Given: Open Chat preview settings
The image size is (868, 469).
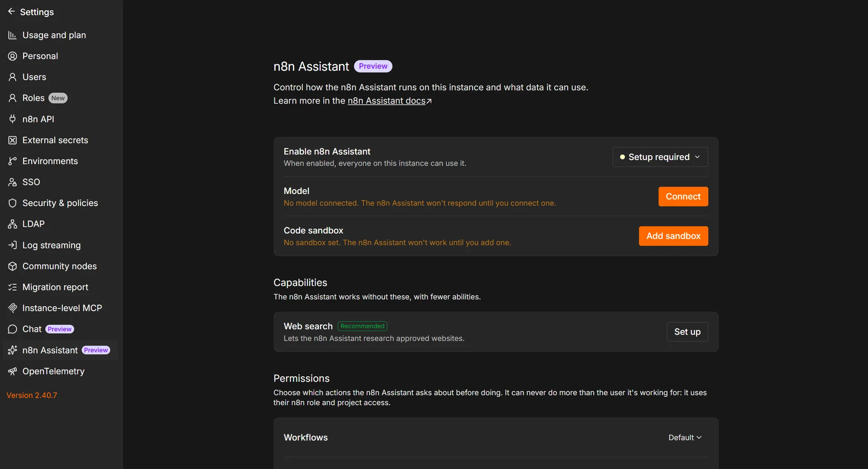Looking at the screenshot, I should pos(61,329).
